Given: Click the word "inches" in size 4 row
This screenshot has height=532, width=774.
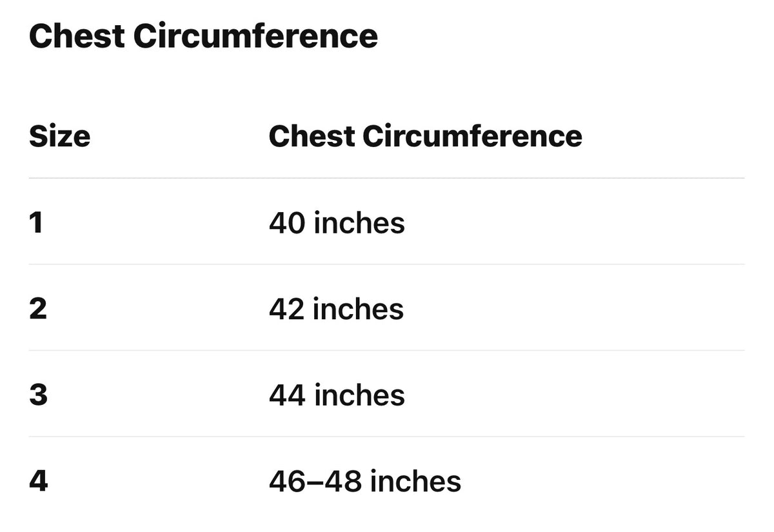Looking at the screenshot, I should pos(415,481).
